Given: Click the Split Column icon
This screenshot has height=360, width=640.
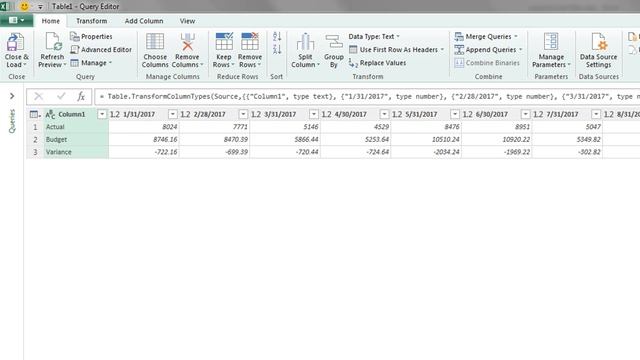Looking at the screenshot, I should tap(305, 42).
